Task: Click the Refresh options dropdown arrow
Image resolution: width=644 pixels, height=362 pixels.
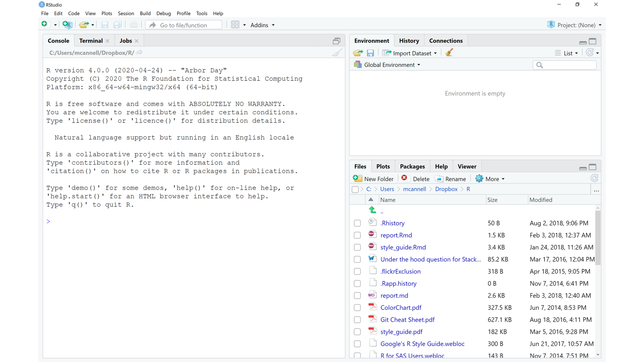Action: tap(597, 53)
